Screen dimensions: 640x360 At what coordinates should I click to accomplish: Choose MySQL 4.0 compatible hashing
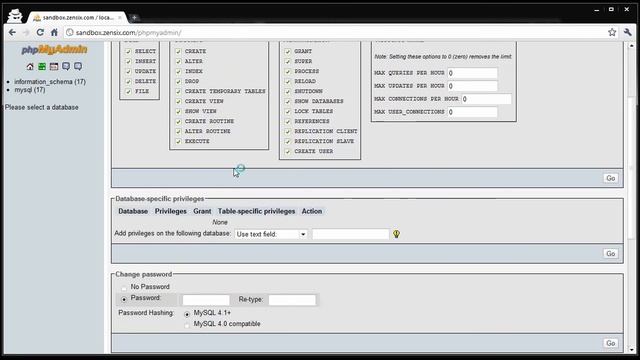pyautogui.click(x=187, y=325)
